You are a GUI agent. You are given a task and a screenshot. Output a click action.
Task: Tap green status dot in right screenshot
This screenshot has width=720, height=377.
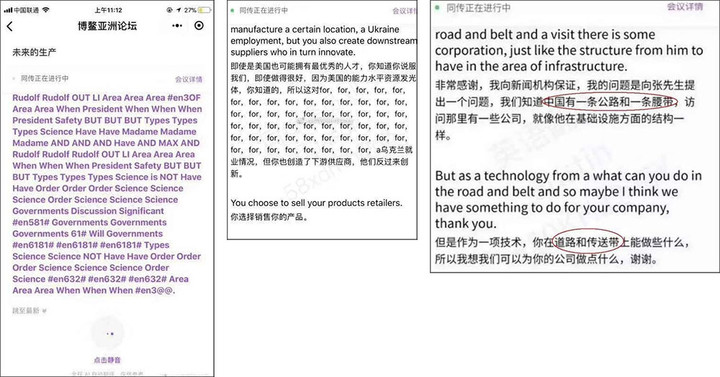pyautogui.click(x=438, y=7)
